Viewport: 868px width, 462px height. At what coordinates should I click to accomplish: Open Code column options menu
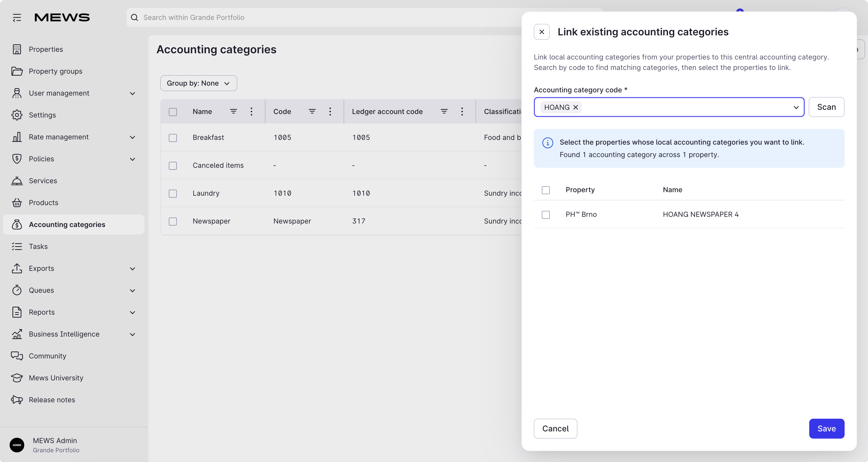coord(330,112)
